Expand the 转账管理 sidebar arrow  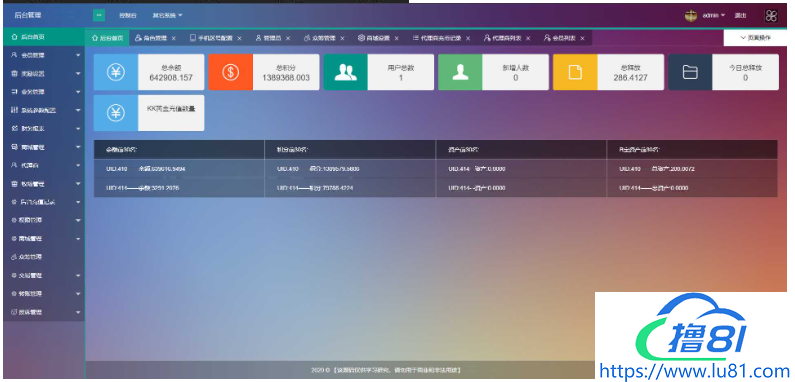click(x=78, y=294)
